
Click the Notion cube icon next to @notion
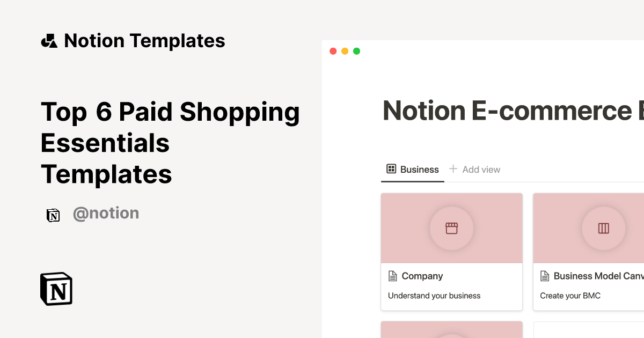(x=53, y=215)
